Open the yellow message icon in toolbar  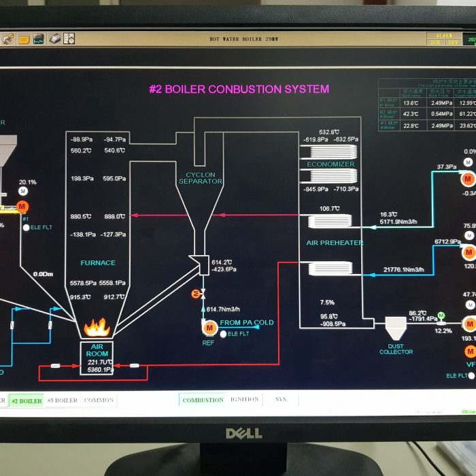(24, 39)
